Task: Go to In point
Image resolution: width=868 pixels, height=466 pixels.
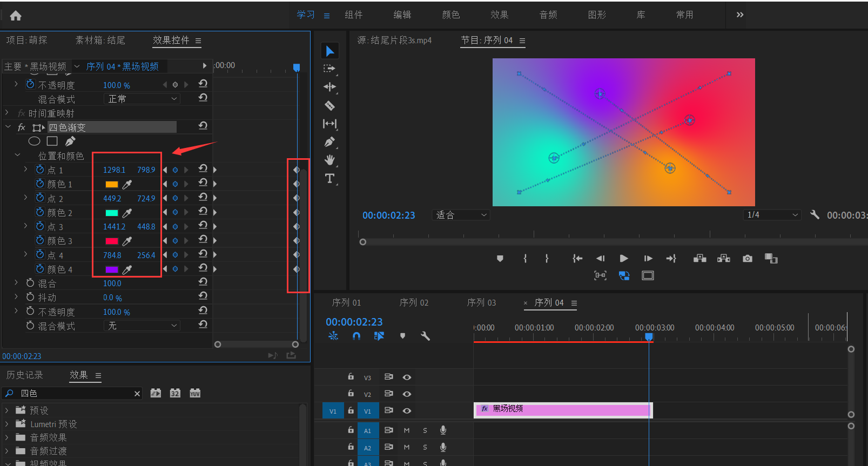Action: tap(577, 259)
